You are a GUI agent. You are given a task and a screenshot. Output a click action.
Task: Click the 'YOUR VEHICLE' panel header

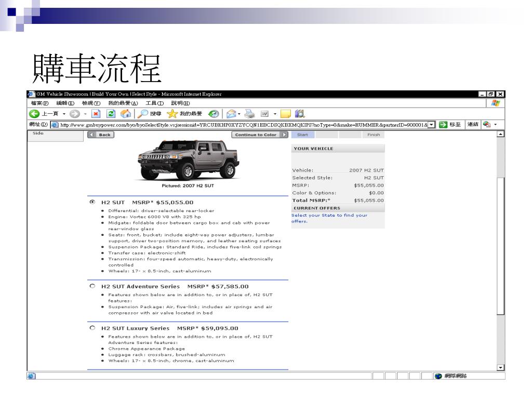click(338, 149)
